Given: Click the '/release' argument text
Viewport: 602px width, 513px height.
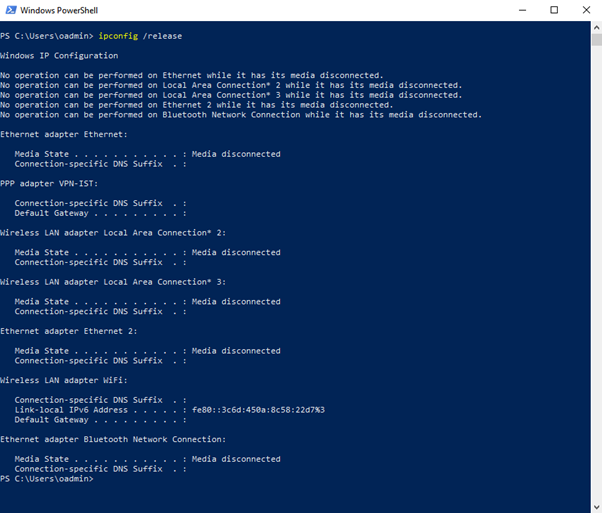Looking at the screenshot, I should (162, 36).
